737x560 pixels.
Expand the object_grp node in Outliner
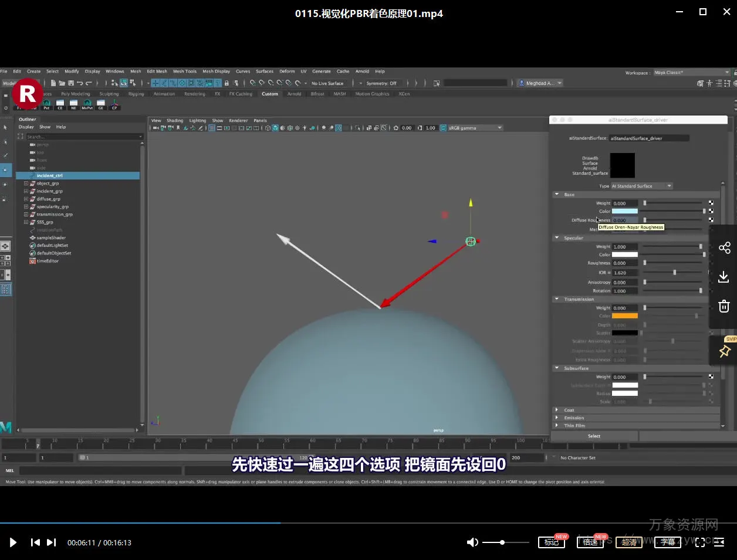point(26,184)
